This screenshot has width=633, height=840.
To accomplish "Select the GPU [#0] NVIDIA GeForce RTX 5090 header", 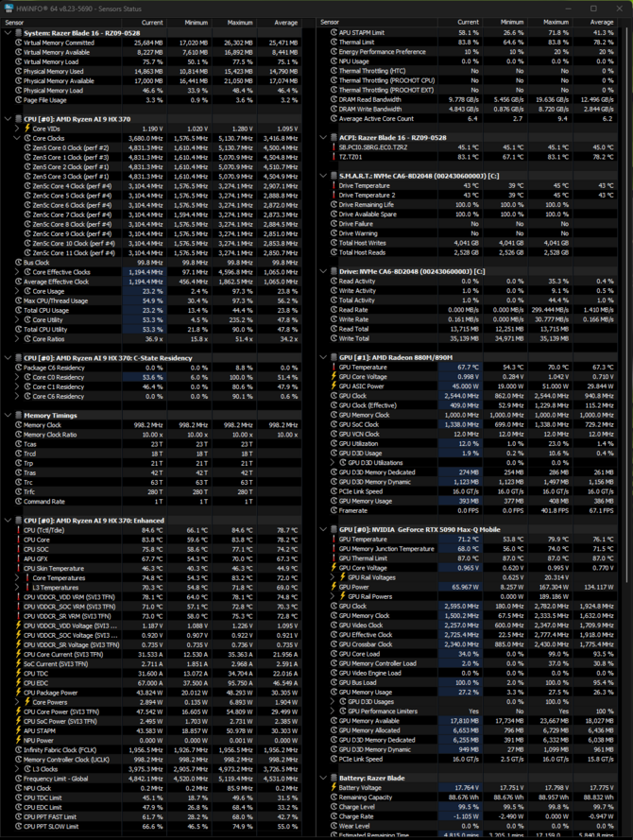I will click(x=468, y=529).
